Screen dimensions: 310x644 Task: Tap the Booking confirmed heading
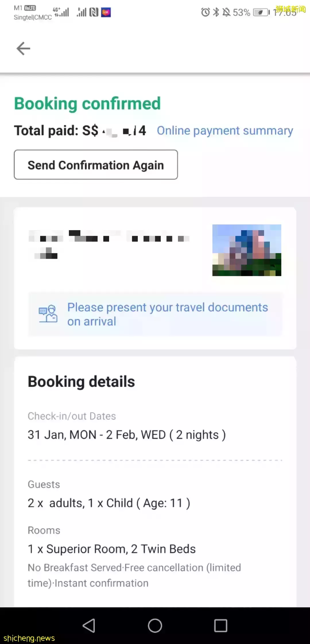[87, 104]
